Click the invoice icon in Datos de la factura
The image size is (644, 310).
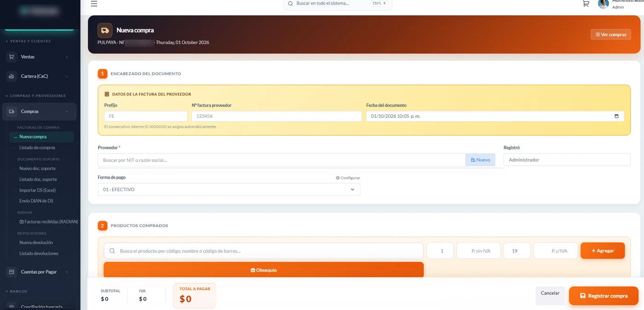(107, 94)
